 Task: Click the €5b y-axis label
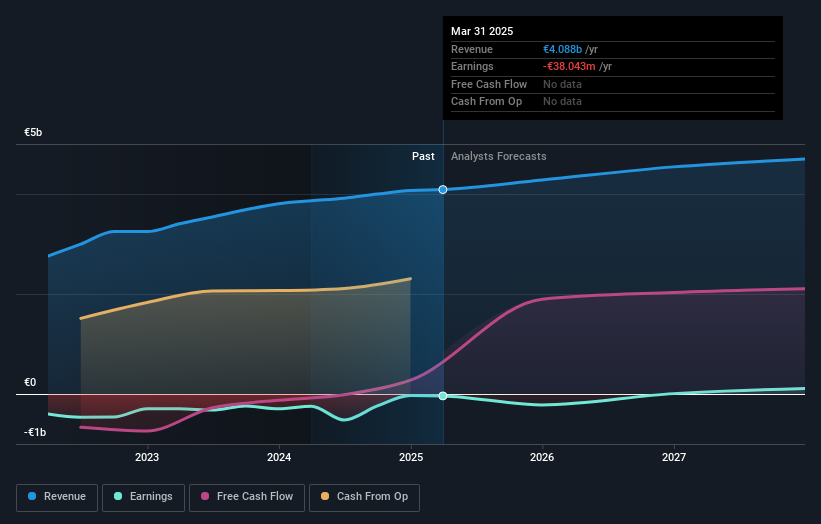pyautogui.click(x=33, y=132)
